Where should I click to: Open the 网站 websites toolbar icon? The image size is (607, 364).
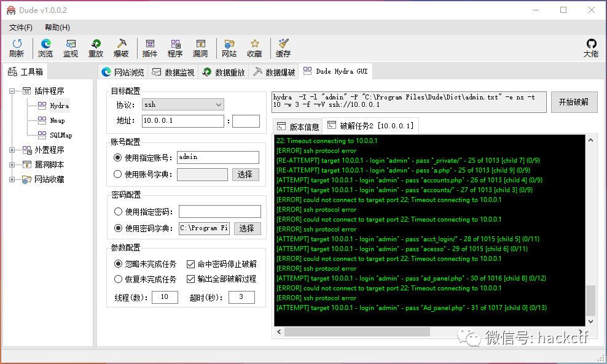click(x=229, y=48)
